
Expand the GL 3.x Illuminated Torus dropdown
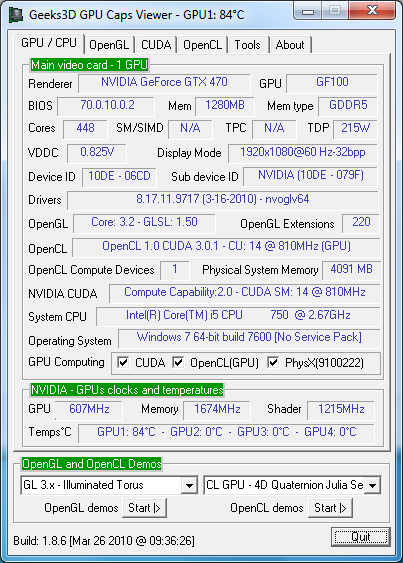click(189, 485)
